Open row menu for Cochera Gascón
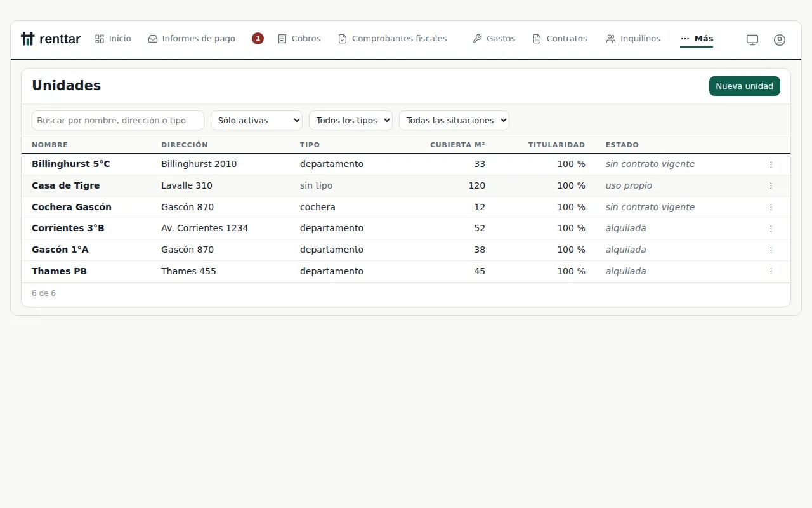The height and width of the screenshot is (508, 812). 771,208
